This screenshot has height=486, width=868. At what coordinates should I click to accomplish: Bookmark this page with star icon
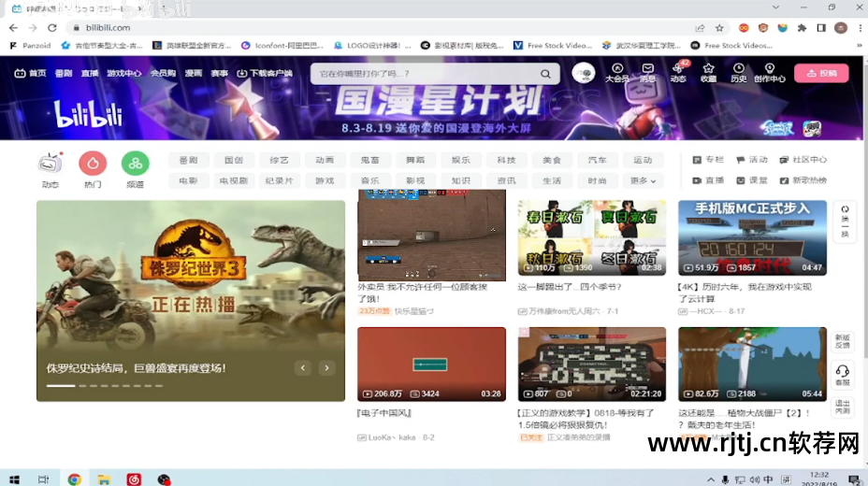[719, 28]
